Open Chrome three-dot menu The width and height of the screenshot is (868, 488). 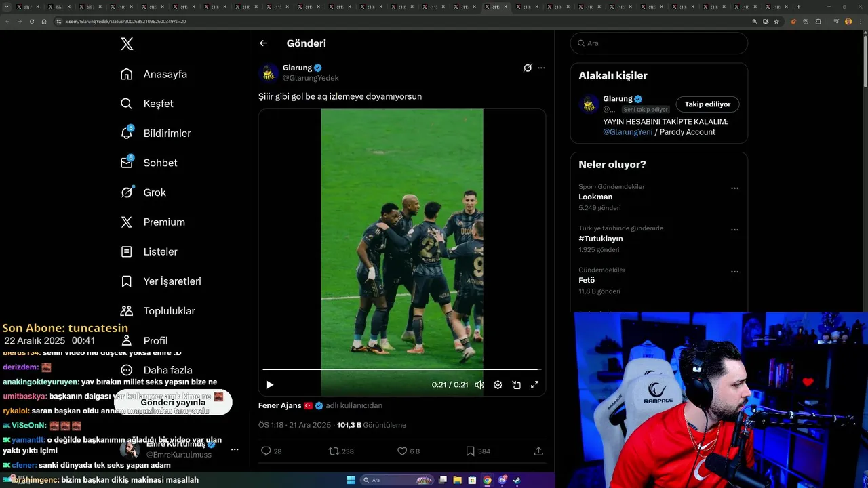pos(861,22)
